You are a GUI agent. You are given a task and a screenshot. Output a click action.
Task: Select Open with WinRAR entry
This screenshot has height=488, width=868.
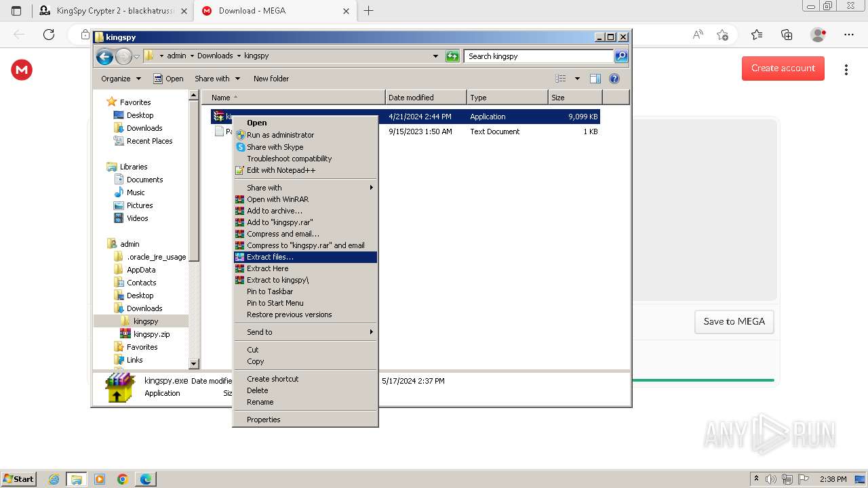pos(305,199)
